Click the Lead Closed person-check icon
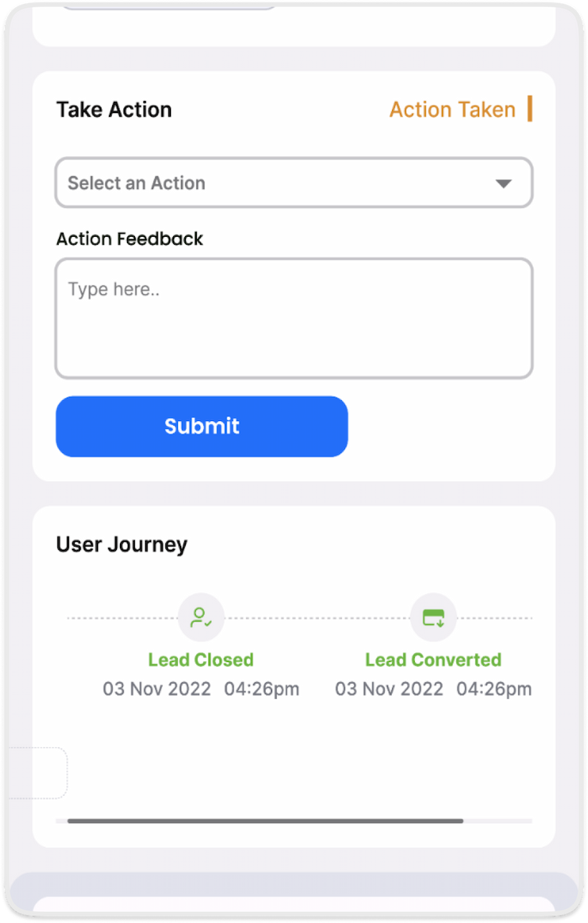The height and width of the screenshot is (923, 588). tap(201, 617)
